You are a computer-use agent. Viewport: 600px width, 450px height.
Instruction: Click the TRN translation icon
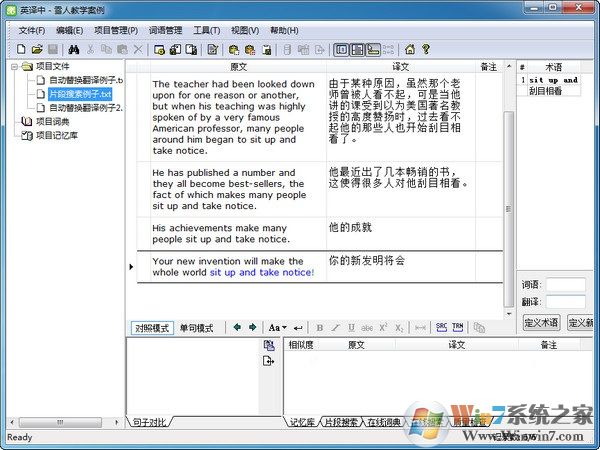[457, 327]
